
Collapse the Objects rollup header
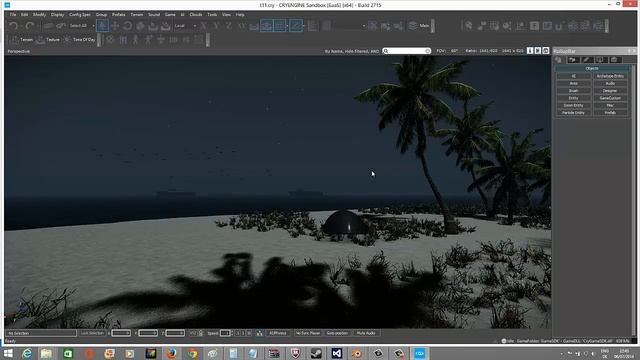[591, 69]
